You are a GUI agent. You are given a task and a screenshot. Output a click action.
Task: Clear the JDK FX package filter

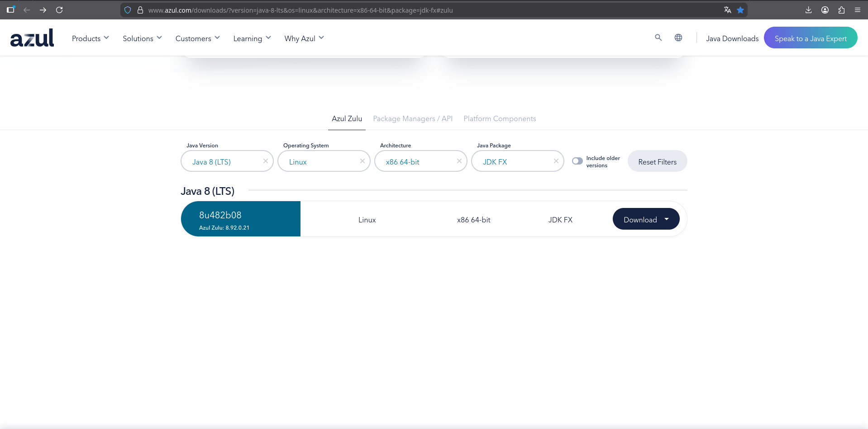click(556, 161)
